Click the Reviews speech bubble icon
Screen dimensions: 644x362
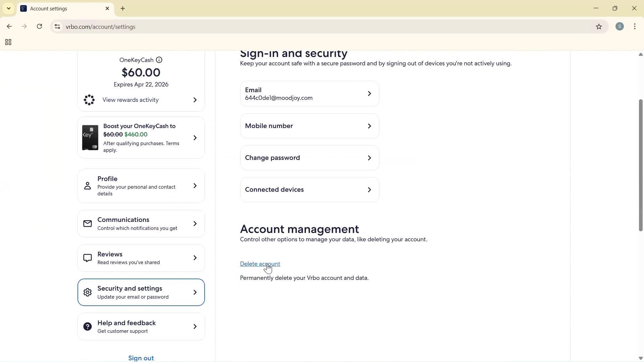pos(88,258)
